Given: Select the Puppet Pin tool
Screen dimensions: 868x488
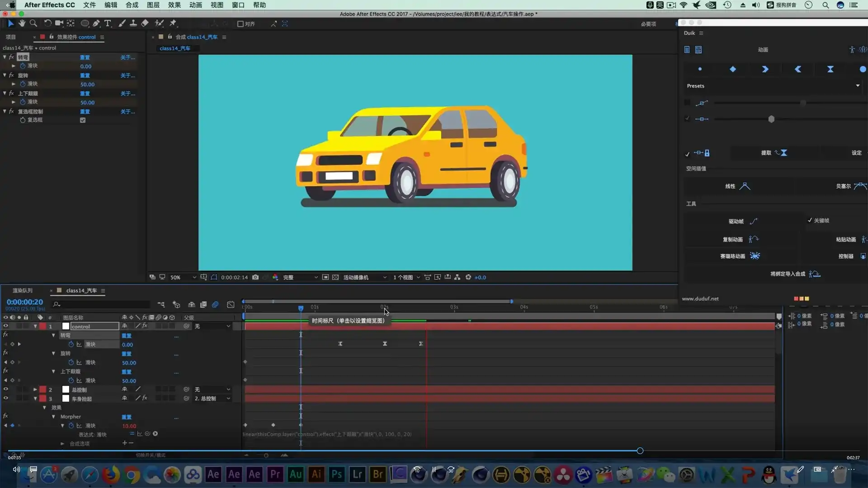Looking at the screenshot, I should coord(173,23).
